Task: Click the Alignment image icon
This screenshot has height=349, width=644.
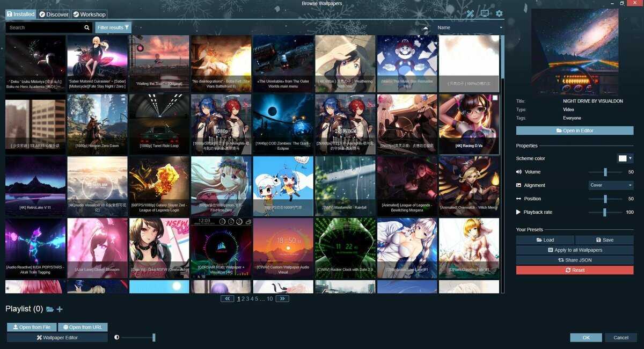Action: 519,185
